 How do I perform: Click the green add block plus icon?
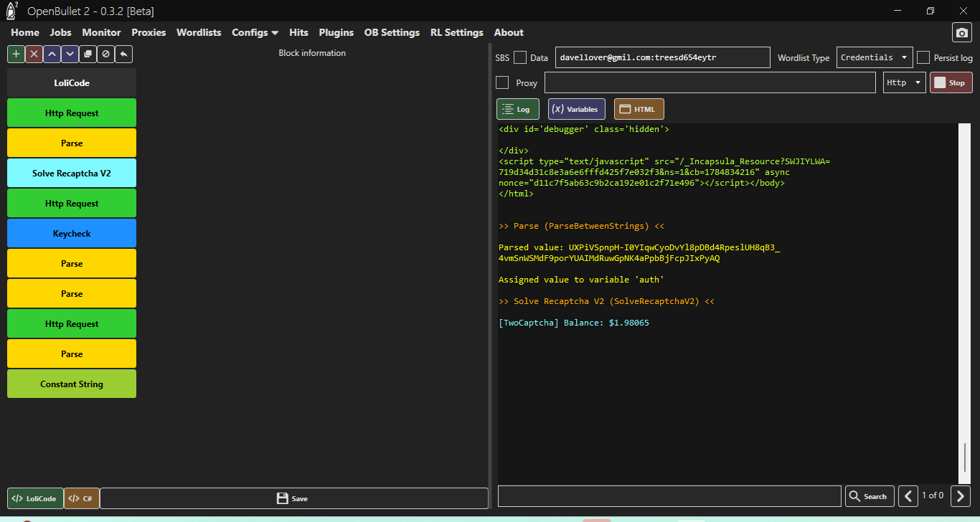[16, 54]
